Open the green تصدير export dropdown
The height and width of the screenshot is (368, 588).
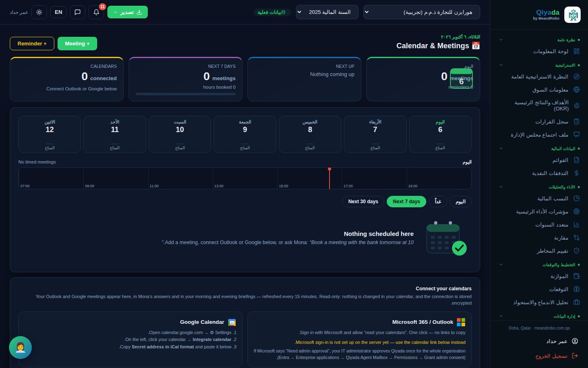(127, 12)
